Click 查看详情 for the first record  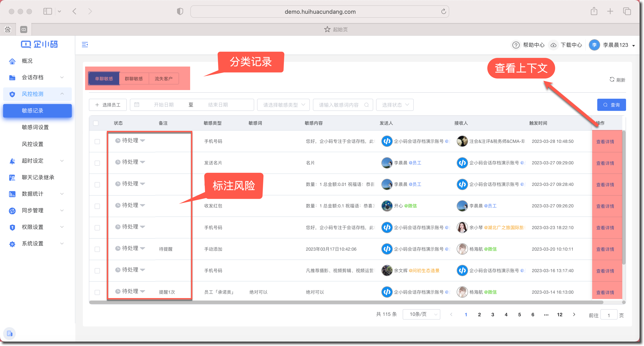[605, 142]
